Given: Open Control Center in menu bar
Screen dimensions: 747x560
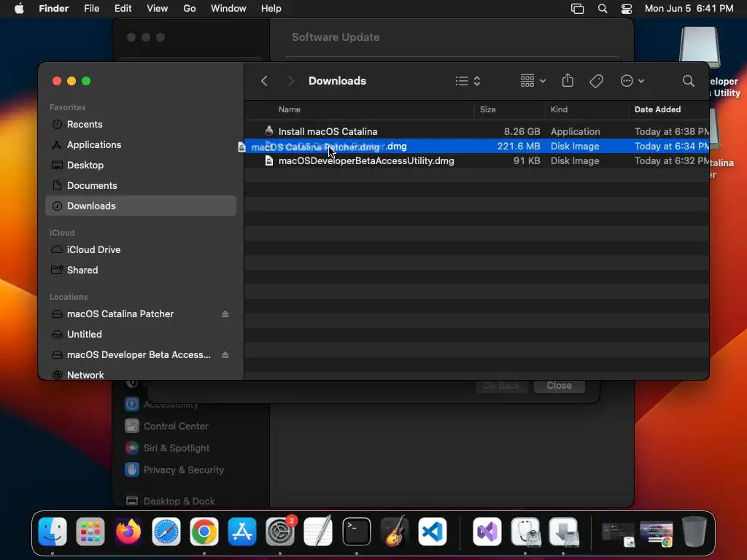Looking at the screenshot, I should [x=627, y=9].
